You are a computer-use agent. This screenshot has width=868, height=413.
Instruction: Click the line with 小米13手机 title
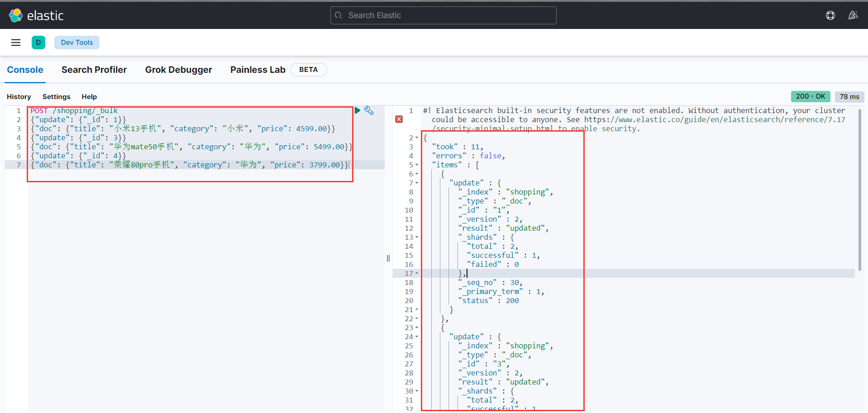click(183, 128)
